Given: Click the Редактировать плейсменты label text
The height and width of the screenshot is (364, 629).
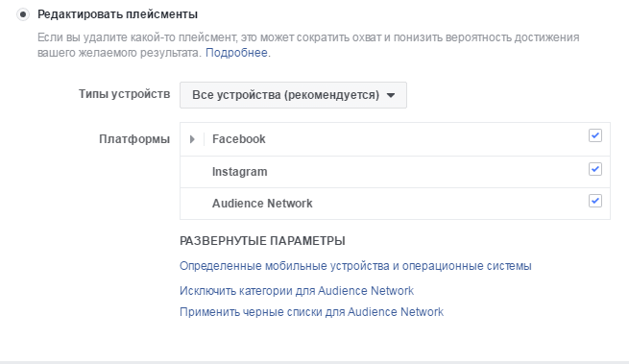Looking at the screenshot, I should click(117, 14).
